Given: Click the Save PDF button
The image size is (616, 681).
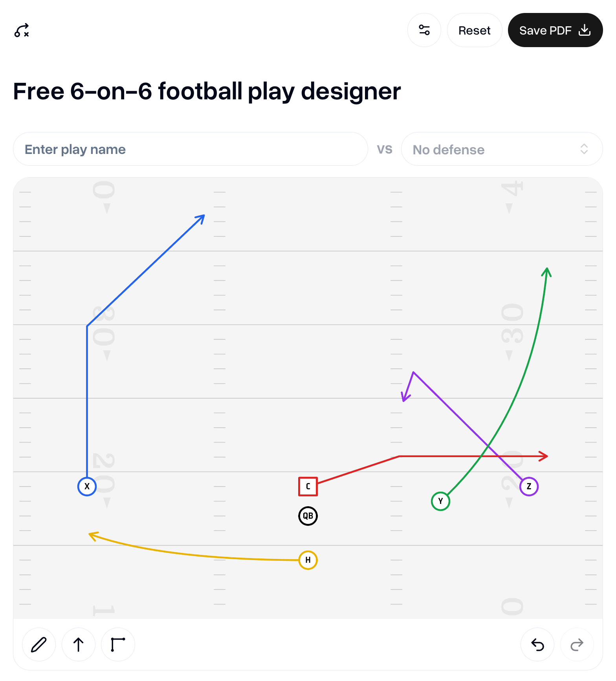Looking at the screenshot, I should coord(546,30).
